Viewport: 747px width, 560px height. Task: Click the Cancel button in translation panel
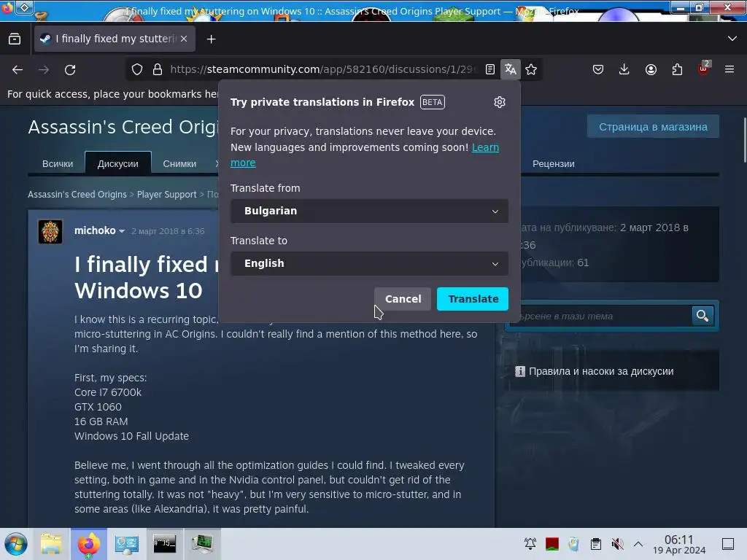tap(403, 299)
